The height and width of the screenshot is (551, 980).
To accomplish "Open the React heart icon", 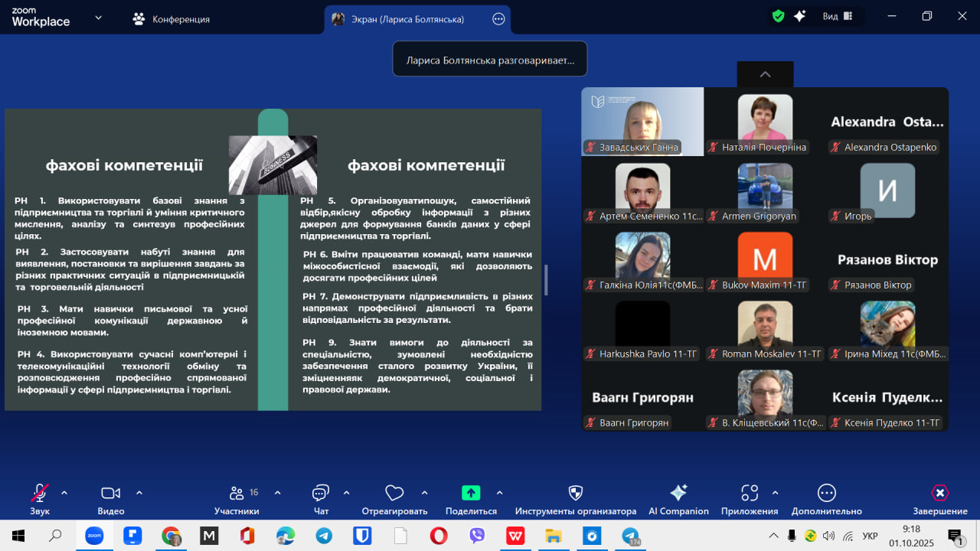I will click(394, 493).
